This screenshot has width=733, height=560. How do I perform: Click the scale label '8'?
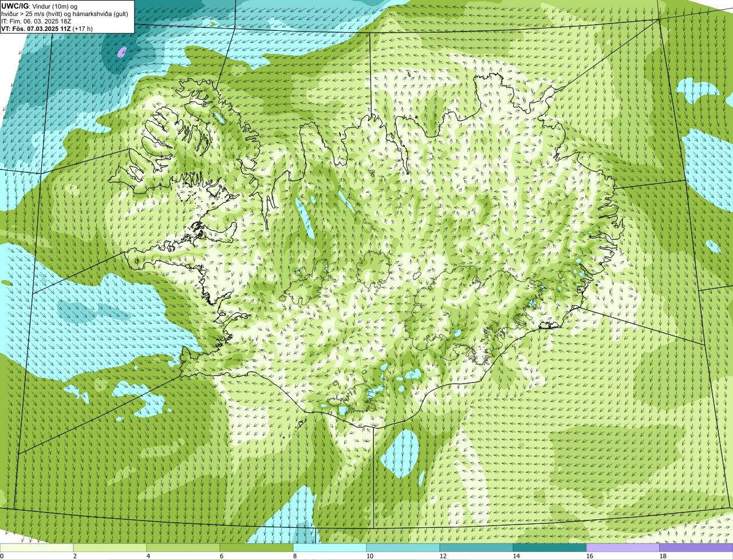click(x=295, y=556)
